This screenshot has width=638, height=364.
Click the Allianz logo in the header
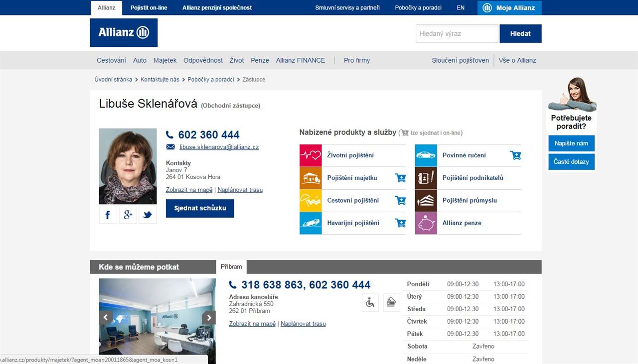coord(124,33)
